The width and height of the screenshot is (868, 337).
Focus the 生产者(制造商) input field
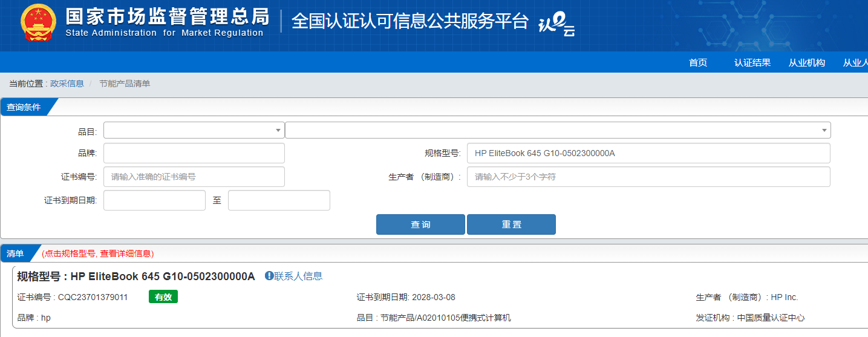[648, 177]
